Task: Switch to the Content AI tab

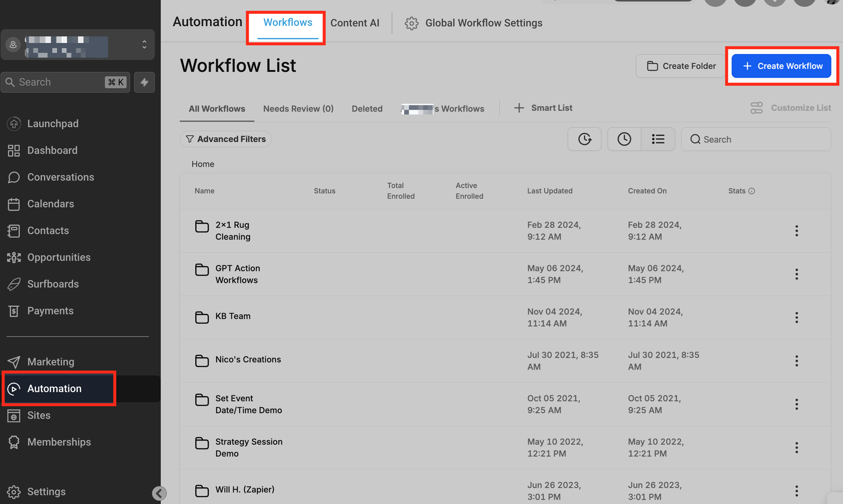Action: pyautogui.click(x=354, y=23)
